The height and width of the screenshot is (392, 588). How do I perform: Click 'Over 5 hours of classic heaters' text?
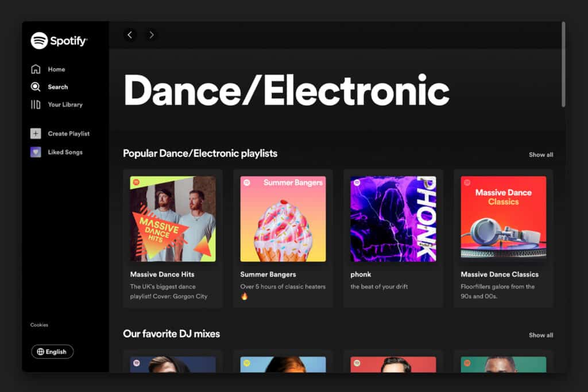coord(283,286)
